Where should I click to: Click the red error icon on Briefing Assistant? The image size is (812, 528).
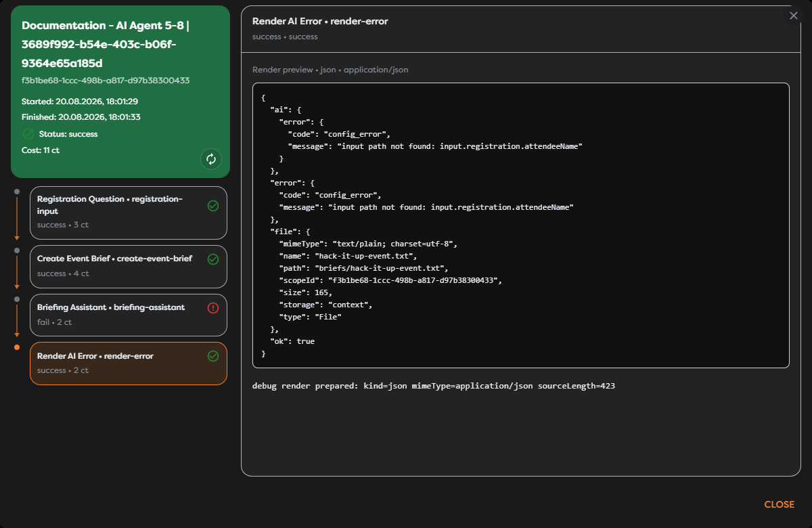[213, 308]
